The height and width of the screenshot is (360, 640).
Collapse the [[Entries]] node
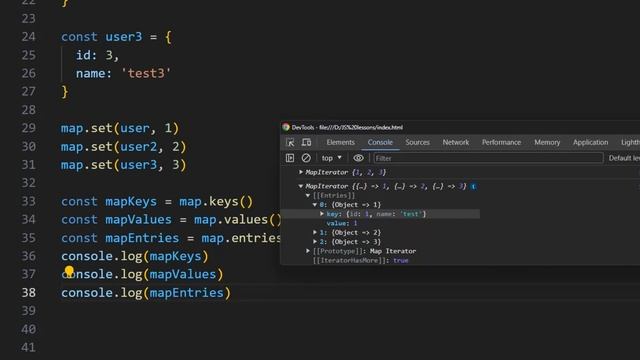(x=308, y=196)
